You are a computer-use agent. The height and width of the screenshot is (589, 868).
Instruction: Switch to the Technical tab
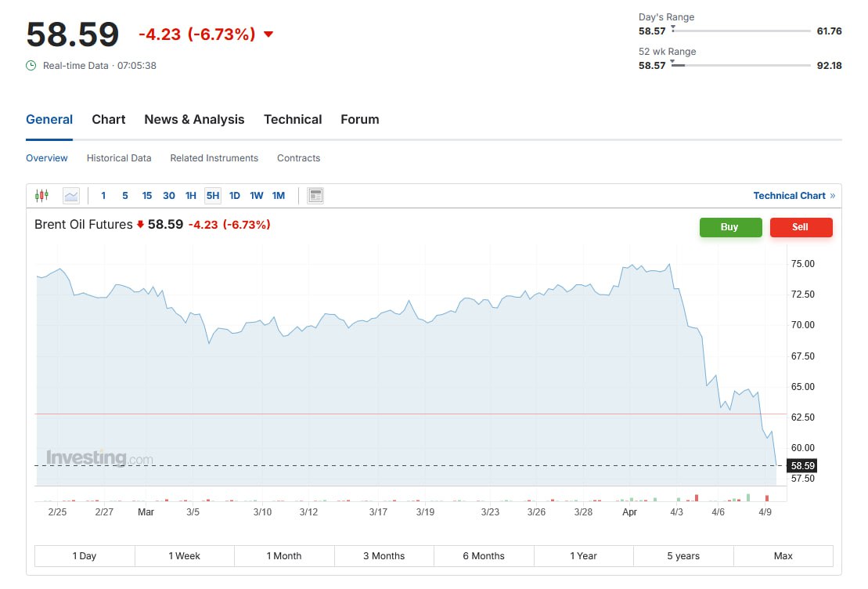point(293,119)
